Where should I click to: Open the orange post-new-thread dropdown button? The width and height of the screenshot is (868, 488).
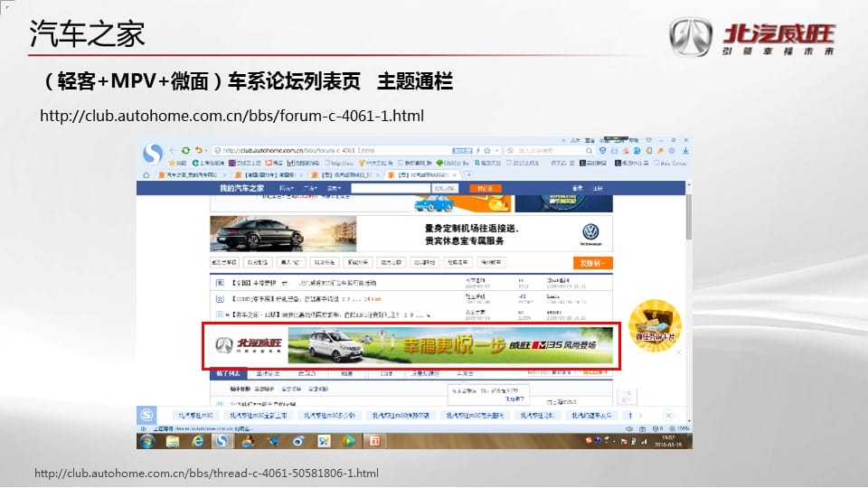(x=592, y=263)
